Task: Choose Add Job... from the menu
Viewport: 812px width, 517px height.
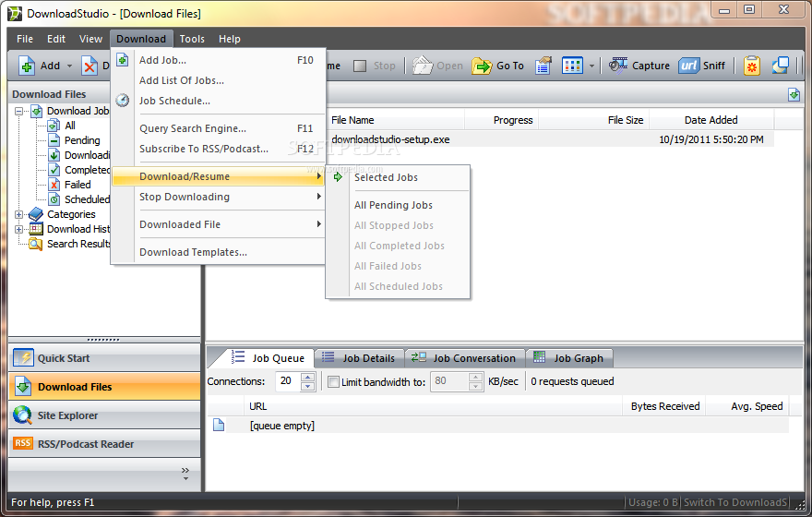Action: [219, 60]
